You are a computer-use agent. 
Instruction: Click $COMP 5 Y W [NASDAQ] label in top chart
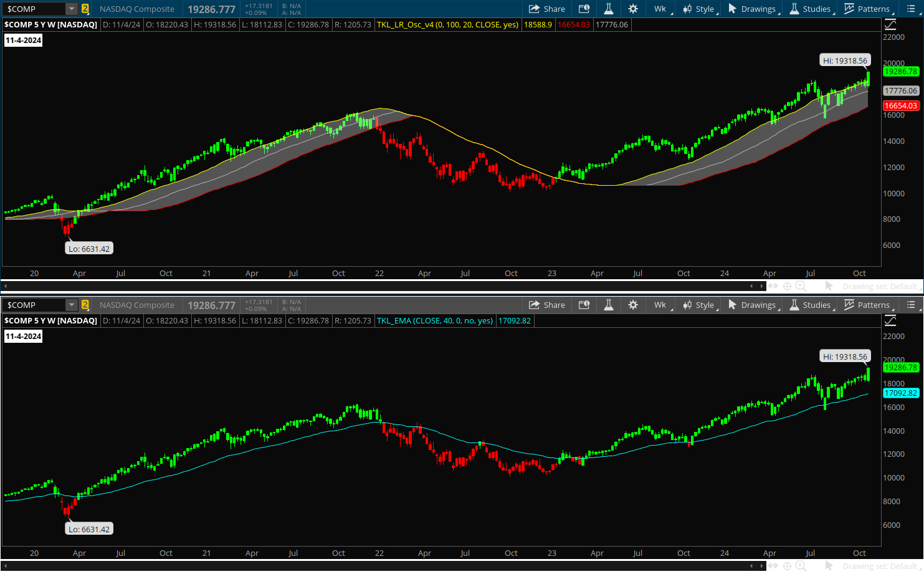(51, 24)
